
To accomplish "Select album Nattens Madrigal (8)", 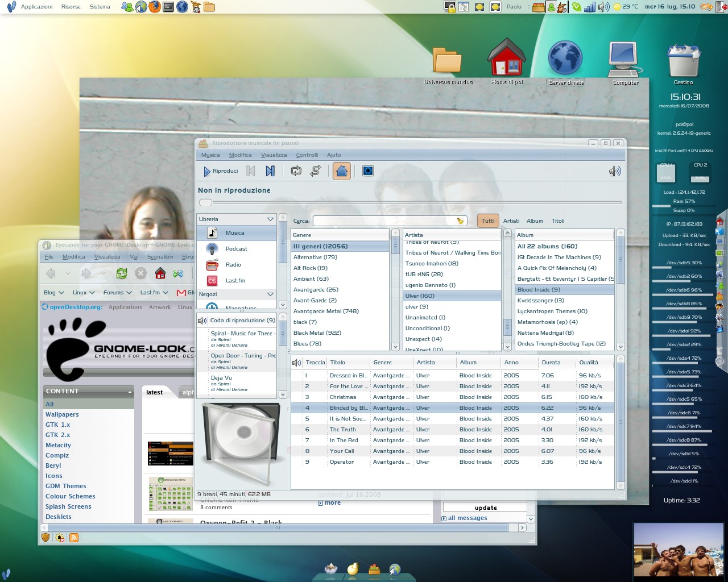I will click(565, 332).
